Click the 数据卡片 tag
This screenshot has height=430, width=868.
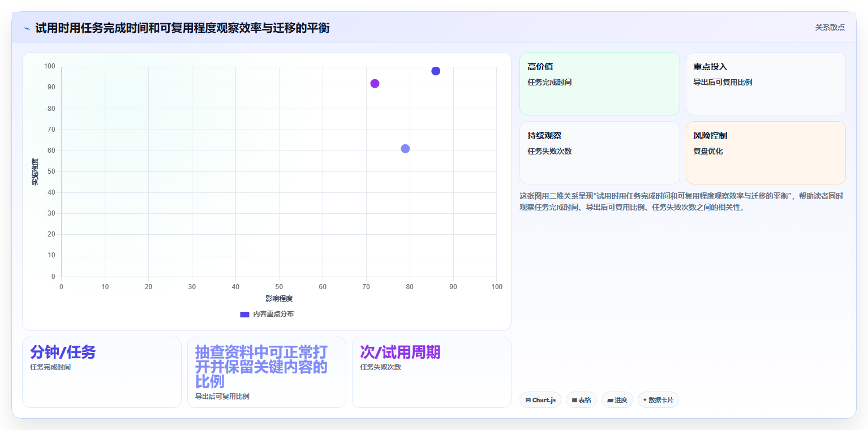(x=658, y=400)
